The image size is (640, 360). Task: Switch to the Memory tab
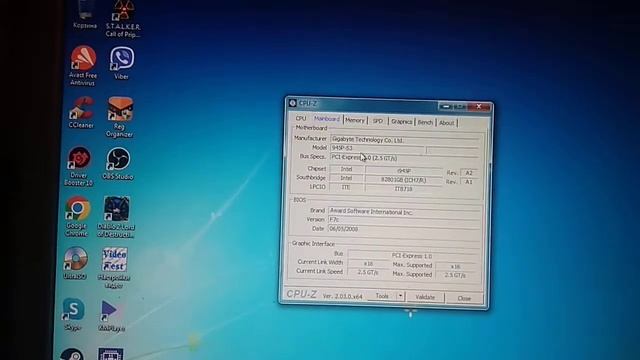click(355, 120)
